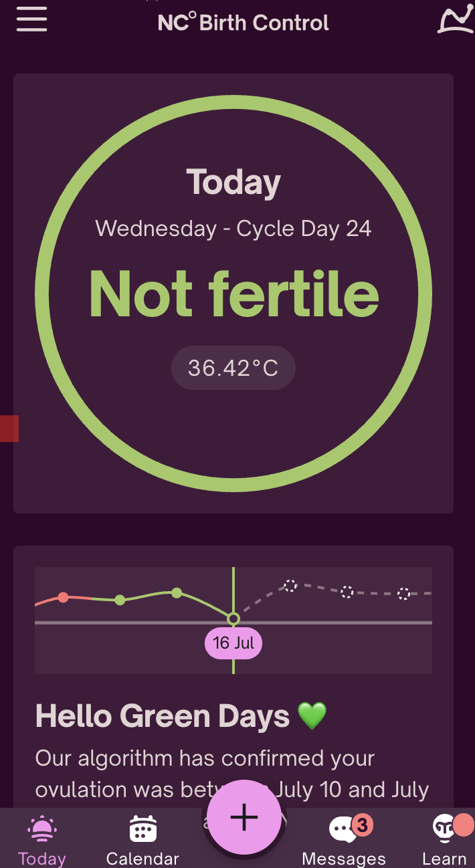Open the graph view icon
The image size is (475, 868).
pos(455,19)
